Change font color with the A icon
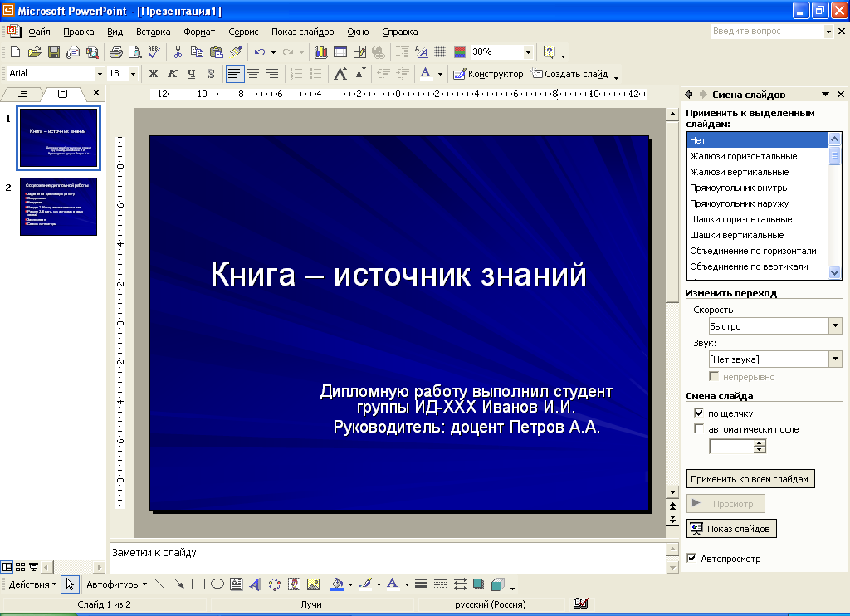 coord(426,73)
